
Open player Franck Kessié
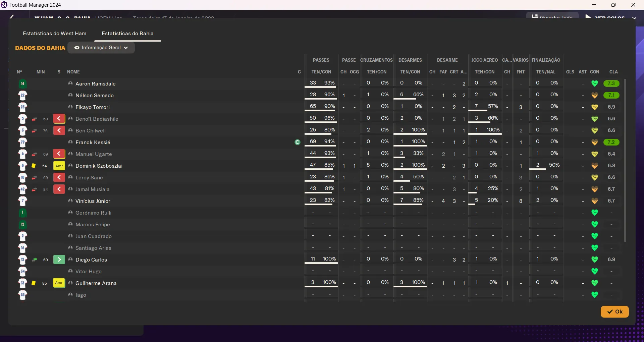(x=93, y=142)
